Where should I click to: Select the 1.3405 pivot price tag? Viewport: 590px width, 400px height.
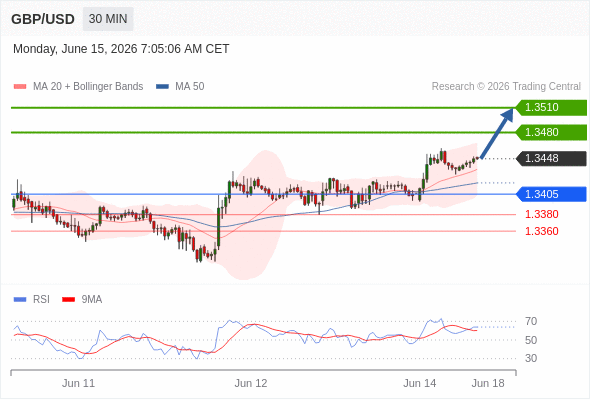tap(551, 194)
